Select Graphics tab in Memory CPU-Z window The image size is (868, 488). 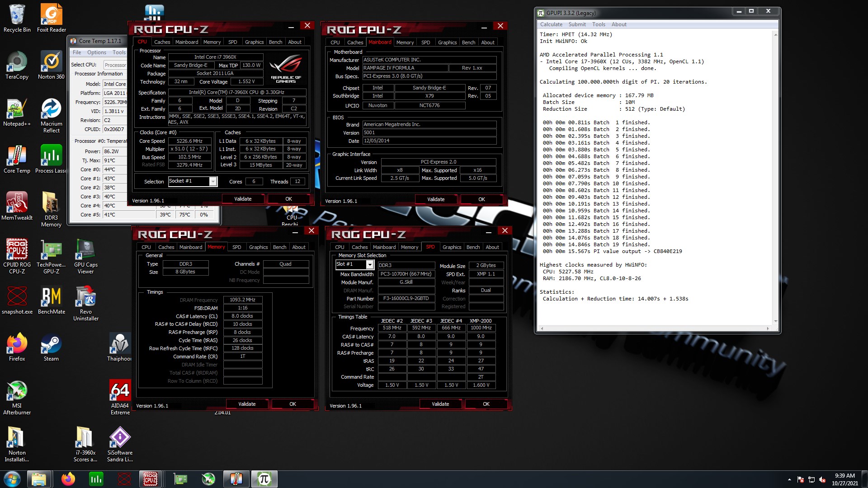tap(259, 247)
